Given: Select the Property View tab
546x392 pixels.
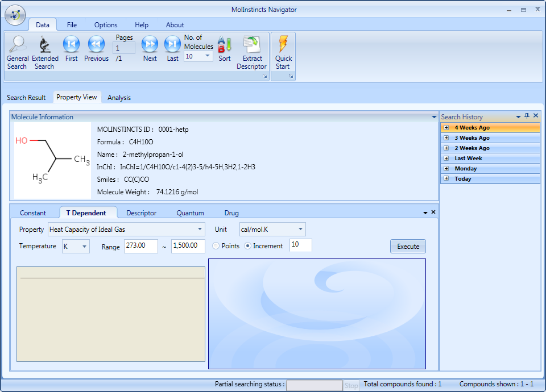Looking at the screenshot, I should [77, 97].
